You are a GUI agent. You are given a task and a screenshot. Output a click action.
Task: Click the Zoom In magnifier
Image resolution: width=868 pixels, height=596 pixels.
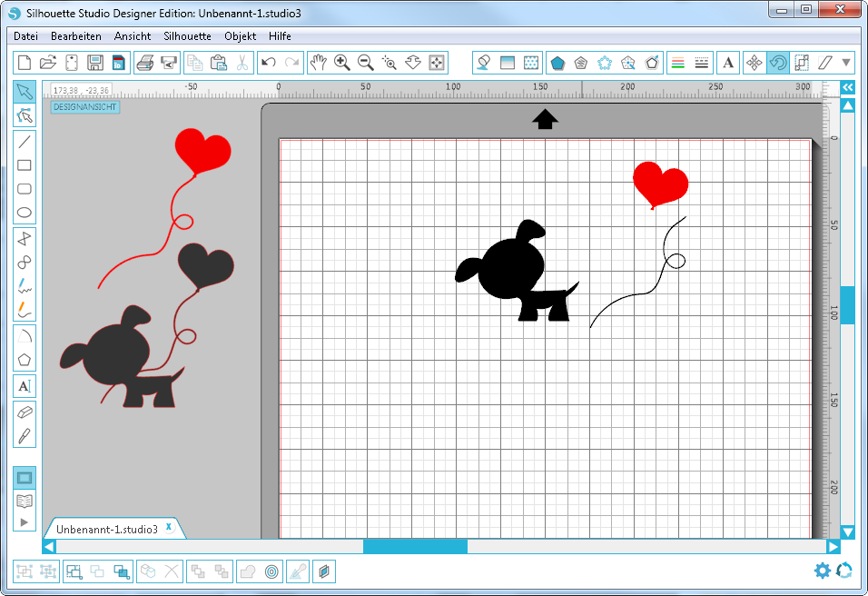[x=342, y=63]
